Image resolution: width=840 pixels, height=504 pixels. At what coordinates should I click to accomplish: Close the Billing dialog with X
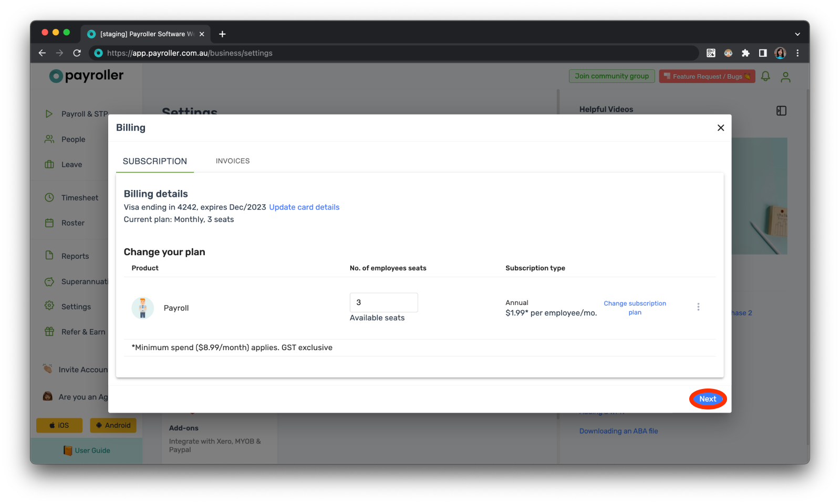pyautogui.click(x=721, y=128)
